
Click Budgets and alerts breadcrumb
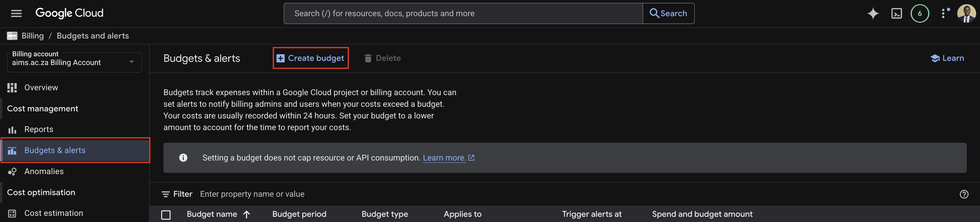click(x=93, y=36)
